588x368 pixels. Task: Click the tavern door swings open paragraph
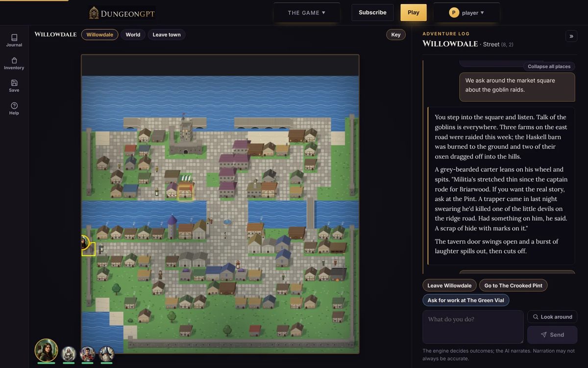(x=496, y=246)
